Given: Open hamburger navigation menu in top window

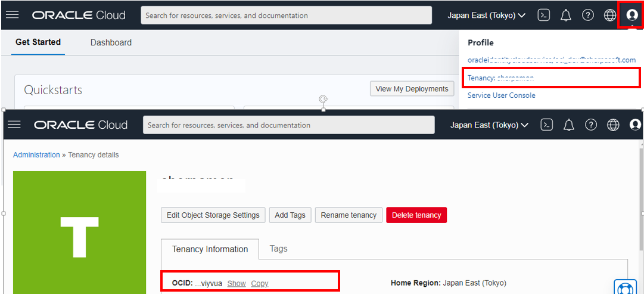Looking at the screenshot, I should pyautogui.click(x=13, y=16).
